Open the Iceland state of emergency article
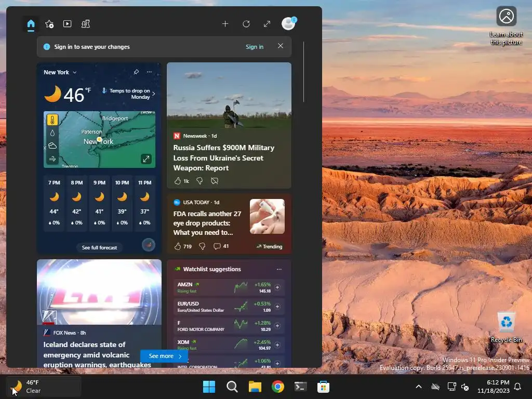Image resolution: width=532 pixels, height=399 pixels. click(97, 354)
